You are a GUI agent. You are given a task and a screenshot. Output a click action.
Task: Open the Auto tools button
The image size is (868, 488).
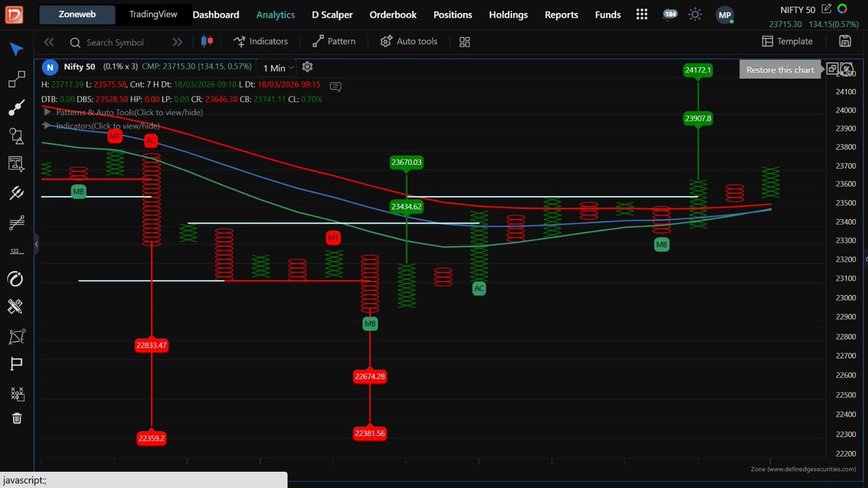point(409,41)
